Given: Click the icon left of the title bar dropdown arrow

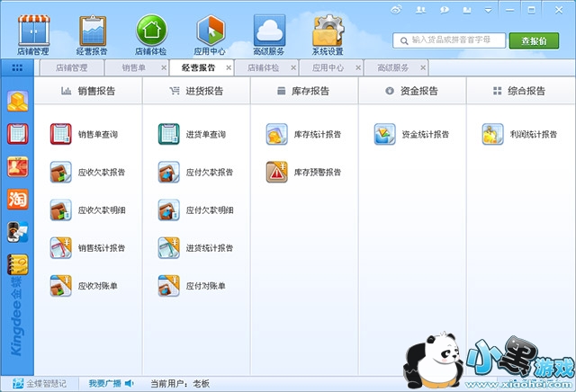Looking at the screenshot, I should pyautogui.click(x=467, y=10).
